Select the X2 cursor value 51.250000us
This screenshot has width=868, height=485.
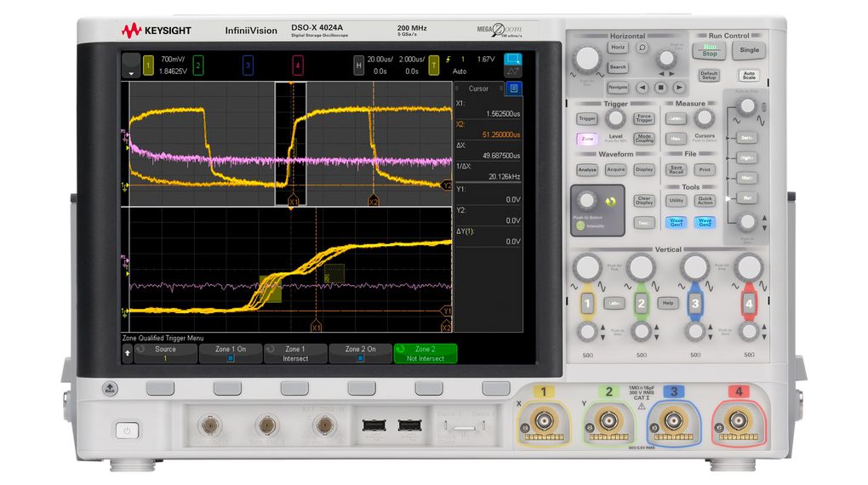click(x=500, y=134)
